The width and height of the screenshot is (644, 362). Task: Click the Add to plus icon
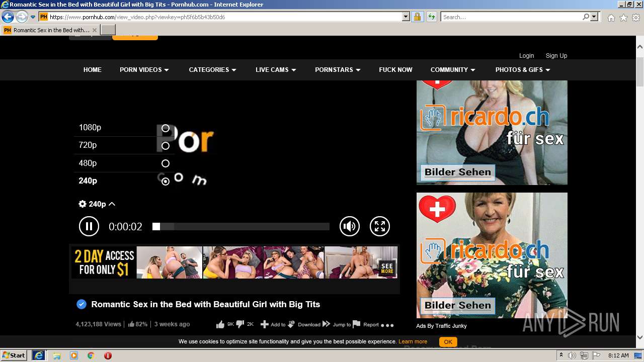coord(264,324)
